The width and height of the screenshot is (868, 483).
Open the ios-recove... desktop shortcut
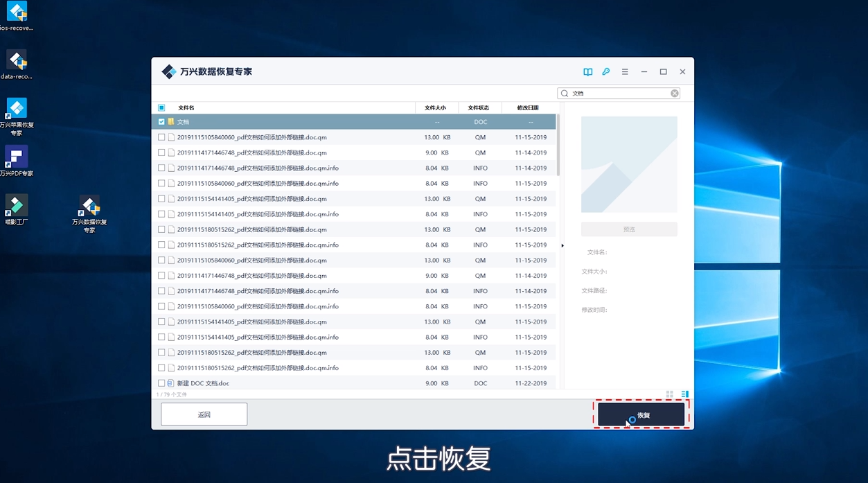(x=17, y=17)
